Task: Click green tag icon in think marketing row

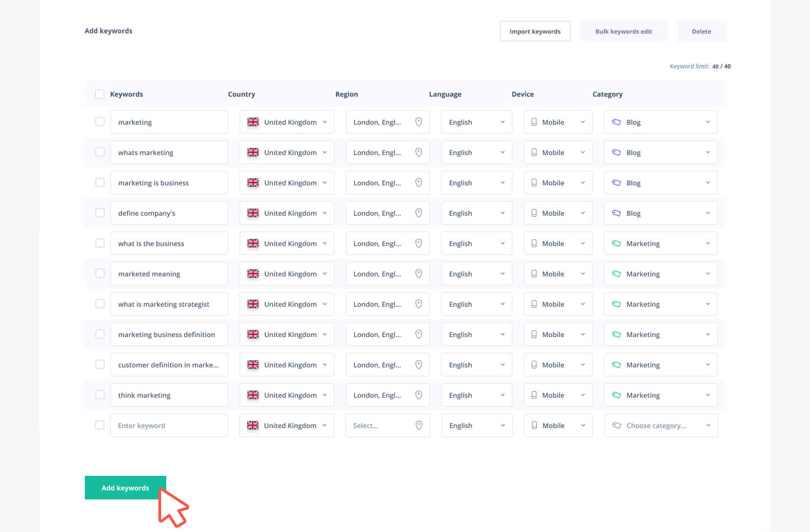Action: click(616, 395)
